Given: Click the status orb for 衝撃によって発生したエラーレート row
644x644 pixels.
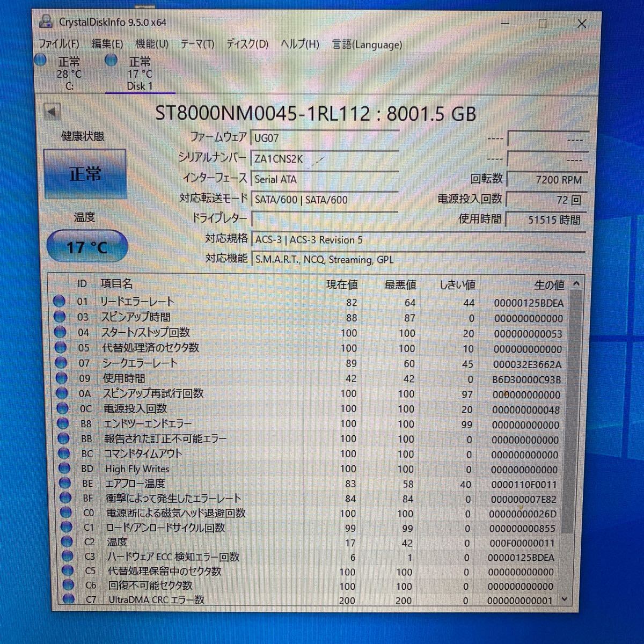Looking at the screenshot, I should 66,498.
